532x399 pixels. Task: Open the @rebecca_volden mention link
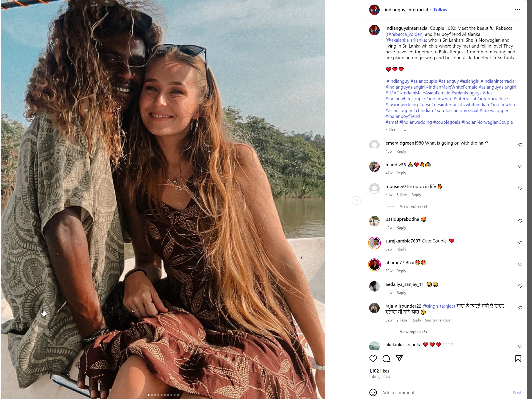[404, 34]
